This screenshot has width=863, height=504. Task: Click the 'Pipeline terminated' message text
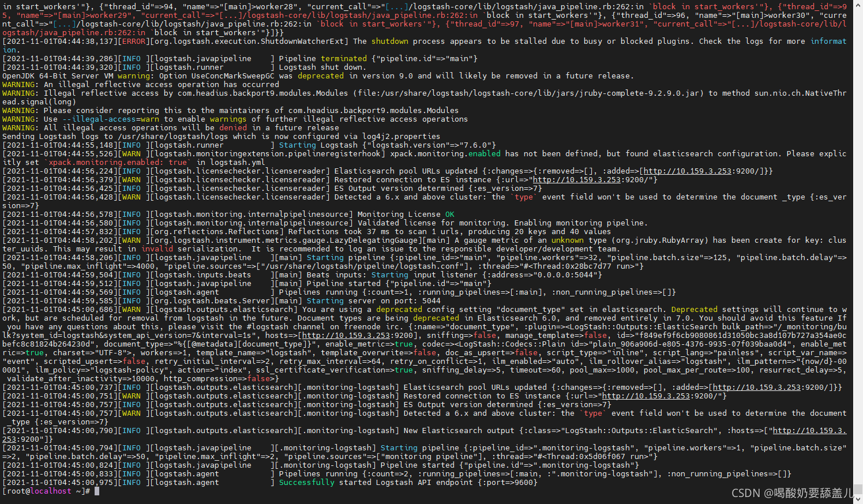[x=323, y=59]
